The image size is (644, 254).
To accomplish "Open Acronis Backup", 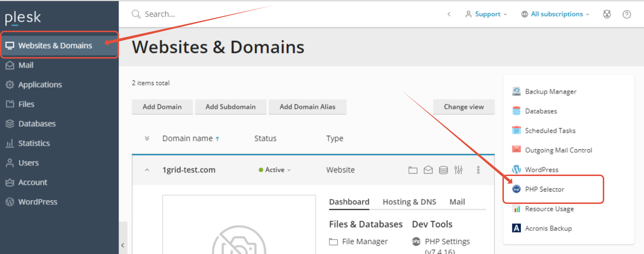I will coord(548,228).
